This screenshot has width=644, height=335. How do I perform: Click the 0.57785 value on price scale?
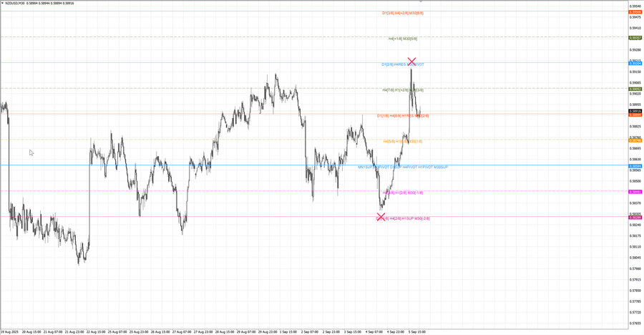(x=635, y=301)
